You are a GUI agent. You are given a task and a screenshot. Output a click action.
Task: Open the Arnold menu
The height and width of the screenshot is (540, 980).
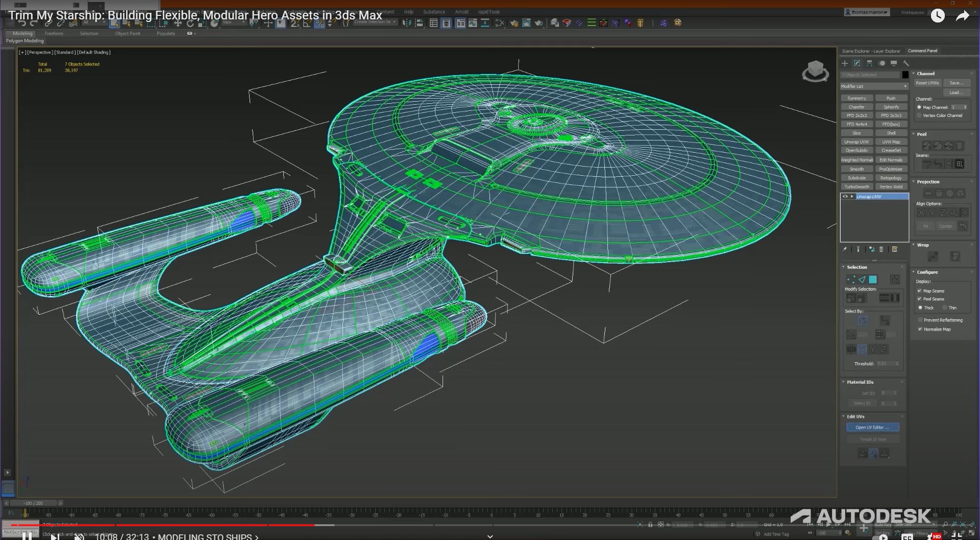pyautogui.click(x=462, y=12)
